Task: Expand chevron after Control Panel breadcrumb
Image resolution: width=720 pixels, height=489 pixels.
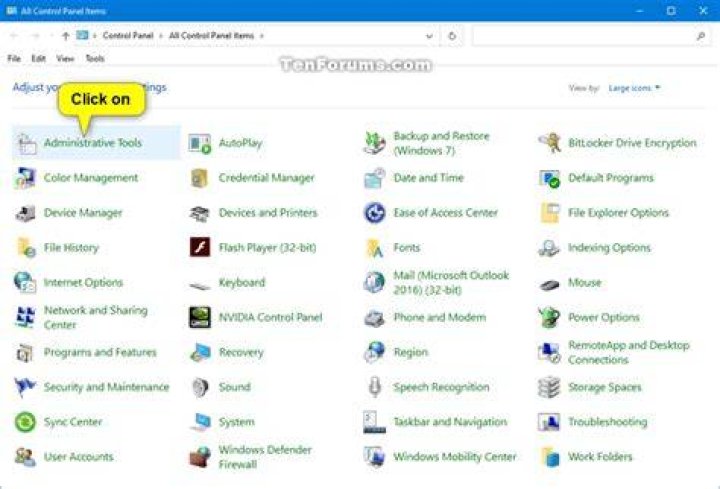Action: point(161,36)
